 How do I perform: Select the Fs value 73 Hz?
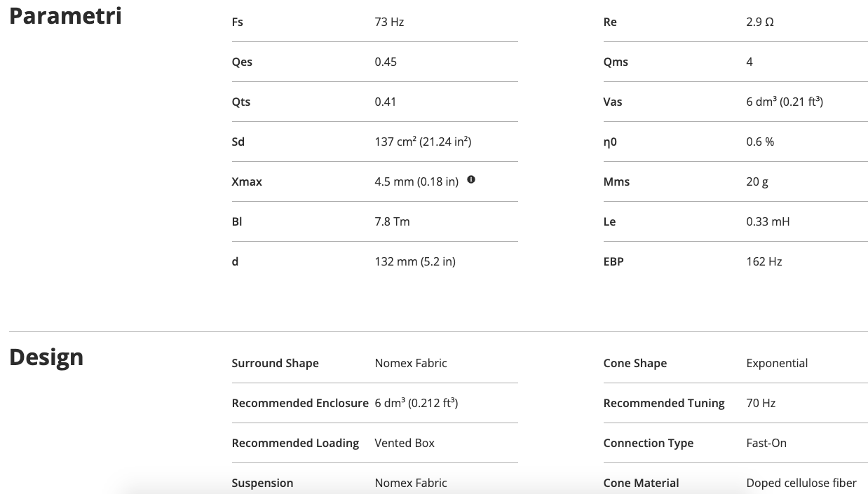click(389, 22)
